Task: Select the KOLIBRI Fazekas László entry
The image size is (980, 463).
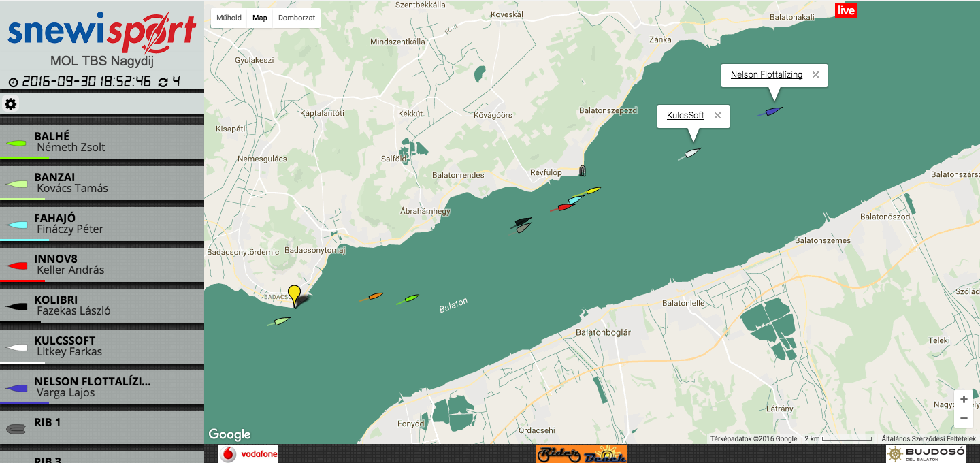Action: 102,305
